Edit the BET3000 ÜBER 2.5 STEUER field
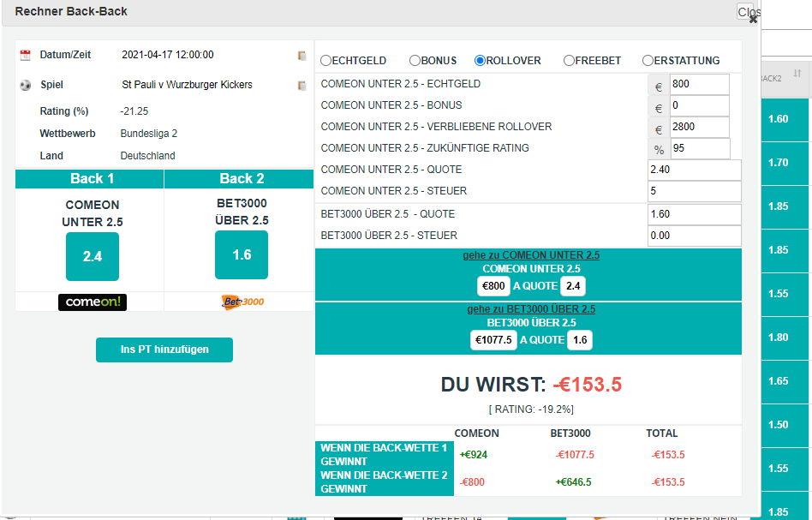812x520 pixels. click(694, 236)
